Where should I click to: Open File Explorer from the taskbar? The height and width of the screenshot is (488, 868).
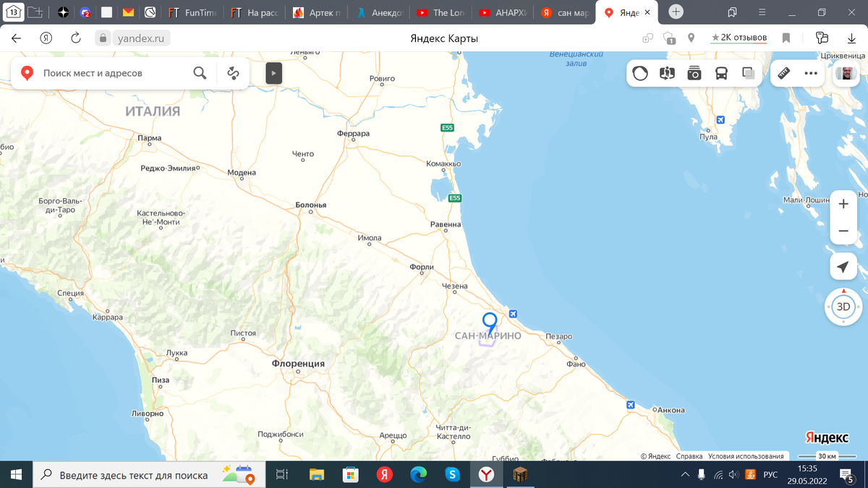tap(317, 474)
